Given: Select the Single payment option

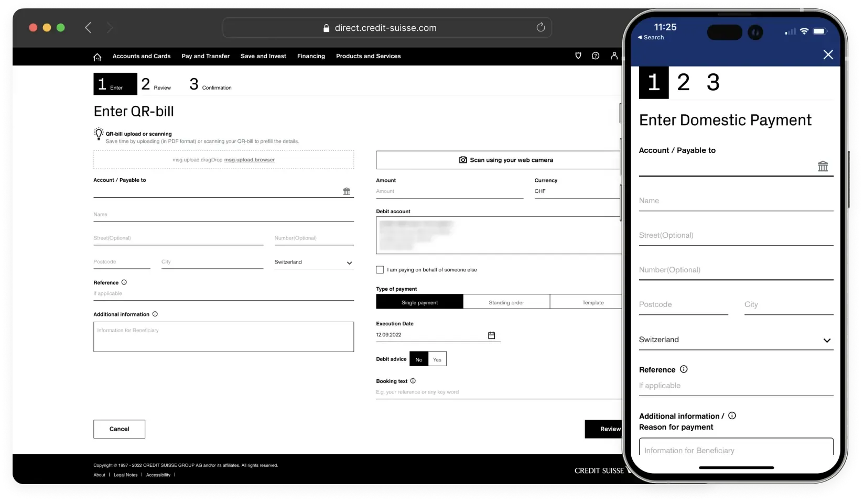Looking at the screenshot, I should (x=419, y=302).
